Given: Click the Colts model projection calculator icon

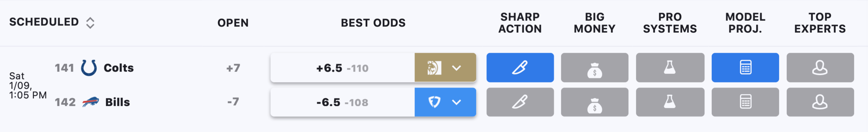Looking at the screenshot, I should [745, 67].
